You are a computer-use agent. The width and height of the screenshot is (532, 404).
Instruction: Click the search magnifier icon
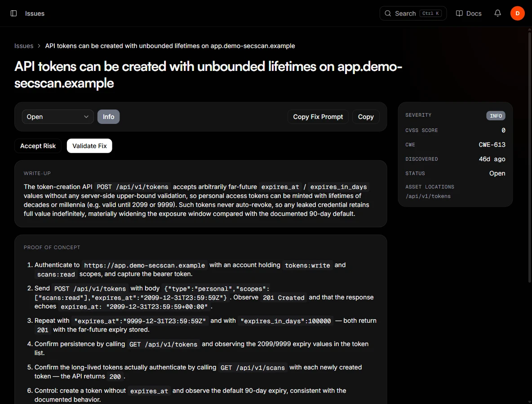387,13
